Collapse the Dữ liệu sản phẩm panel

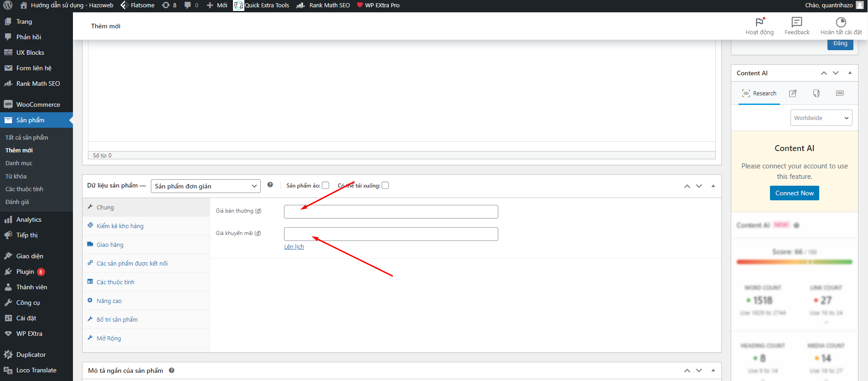point(713,186)
